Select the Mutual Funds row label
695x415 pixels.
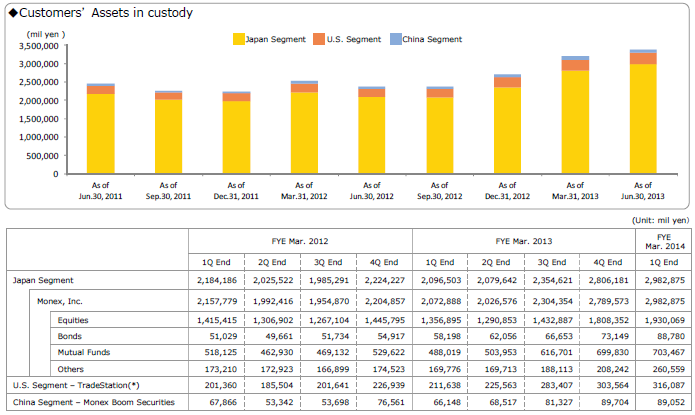86,352
